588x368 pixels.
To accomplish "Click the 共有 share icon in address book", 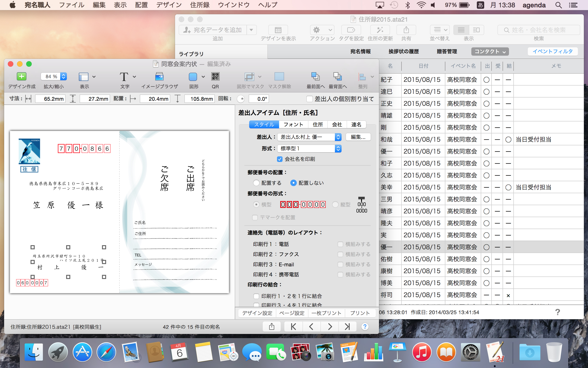I will [x=406, y=30].
